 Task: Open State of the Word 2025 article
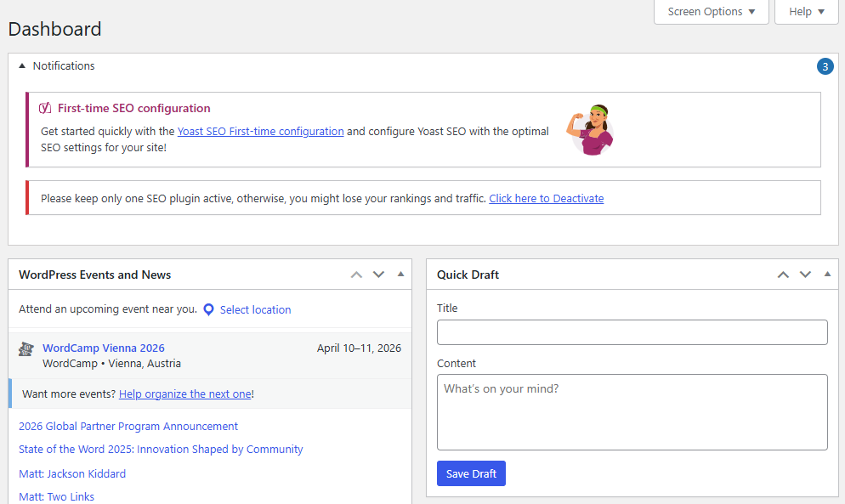160,449
